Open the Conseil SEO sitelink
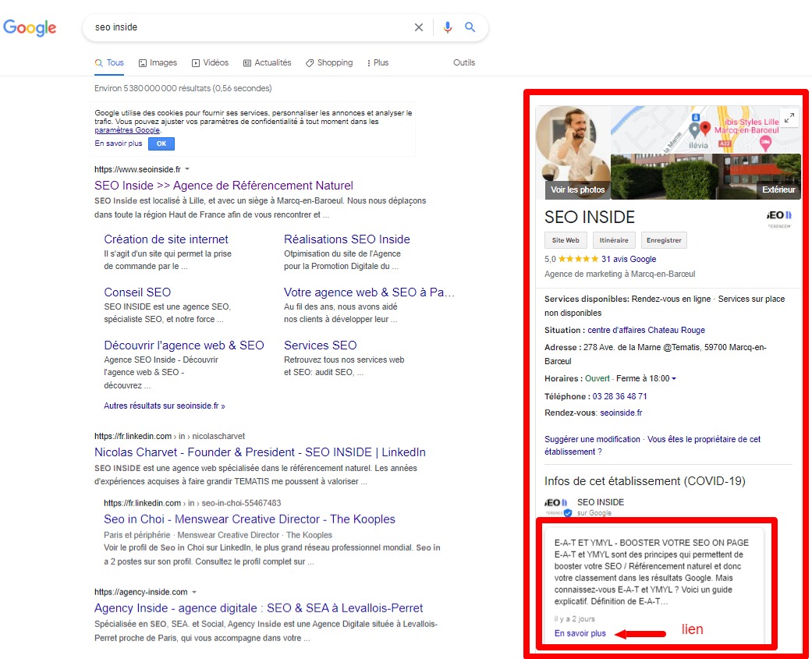Screen dimensions: 812x659 (137, 292)
